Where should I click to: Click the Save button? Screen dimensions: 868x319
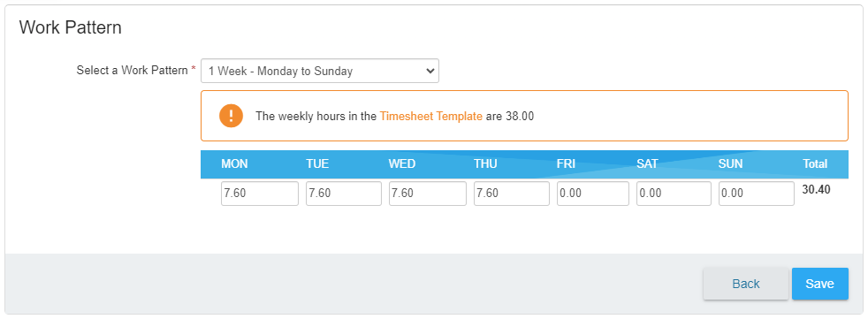(820, 284)
